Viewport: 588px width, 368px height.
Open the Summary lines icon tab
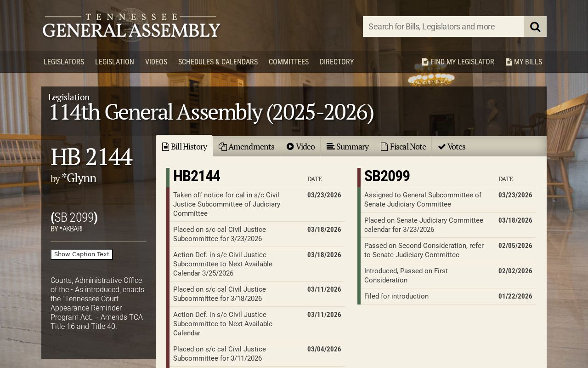point(330,146)
